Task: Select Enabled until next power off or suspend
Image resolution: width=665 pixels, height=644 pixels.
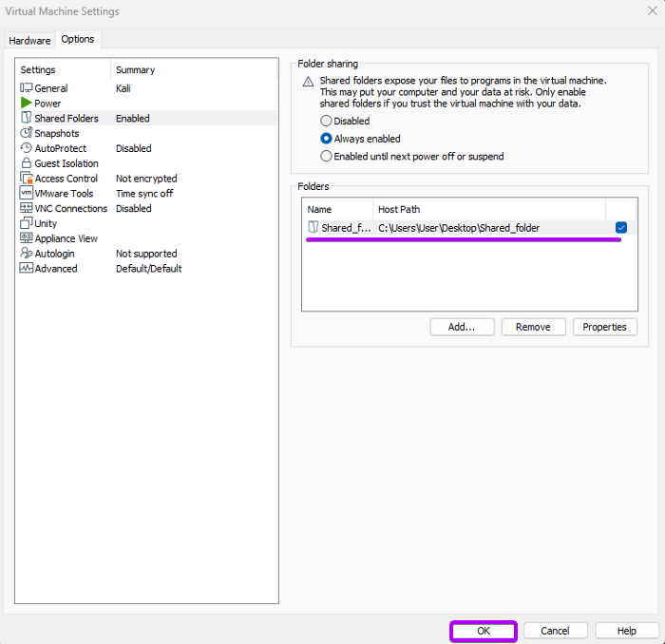Action: coord(326,156)
